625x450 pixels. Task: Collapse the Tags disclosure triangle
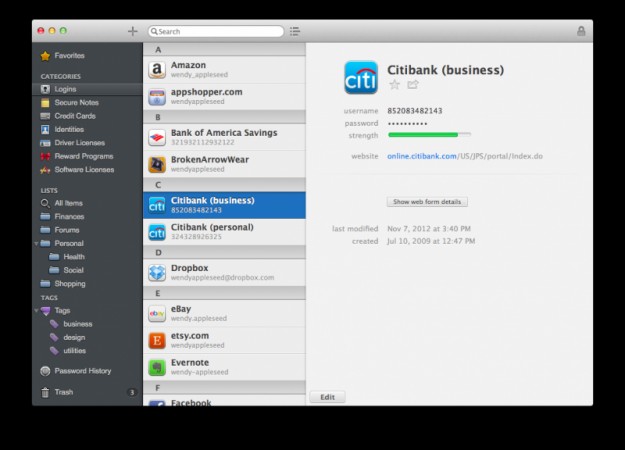[x=37, y=310]
